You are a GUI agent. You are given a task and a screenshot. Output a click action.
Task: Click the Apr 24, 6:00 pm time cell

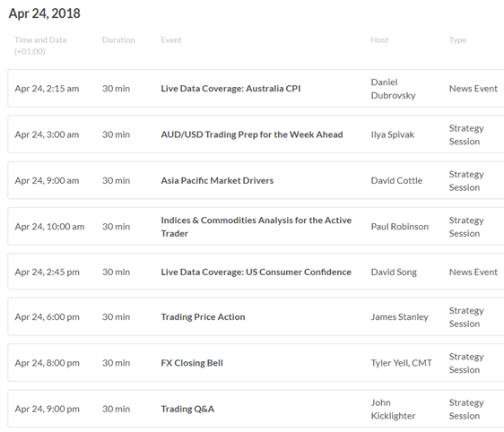pos(48,317)
